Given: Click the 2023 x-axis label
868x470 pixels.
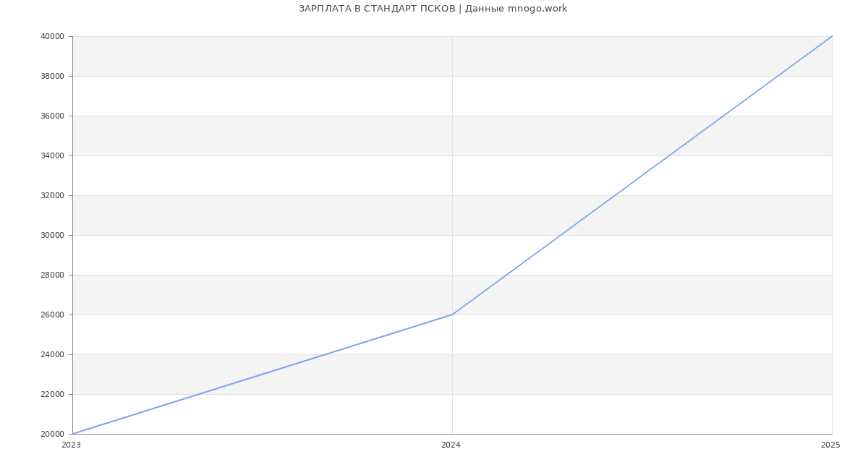Looking at the screenshot, I should [71, 445].
